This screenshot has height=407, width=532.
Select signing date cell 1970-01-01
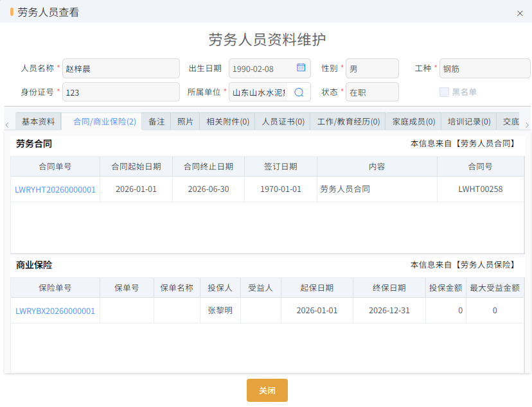(281, 189)
